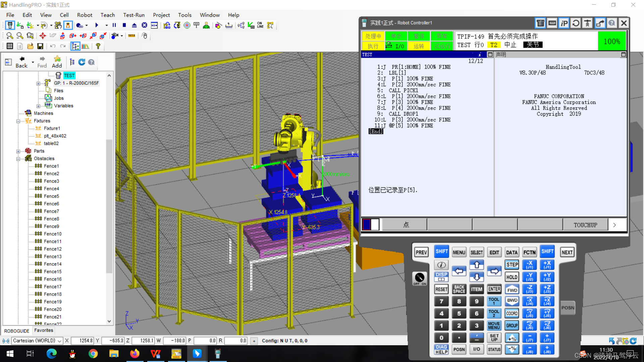Image resolution: width=644 pixels, height=362 pixels.
Task: Click the TOUCHUP softkey on pendant screen
Action: 585,225
